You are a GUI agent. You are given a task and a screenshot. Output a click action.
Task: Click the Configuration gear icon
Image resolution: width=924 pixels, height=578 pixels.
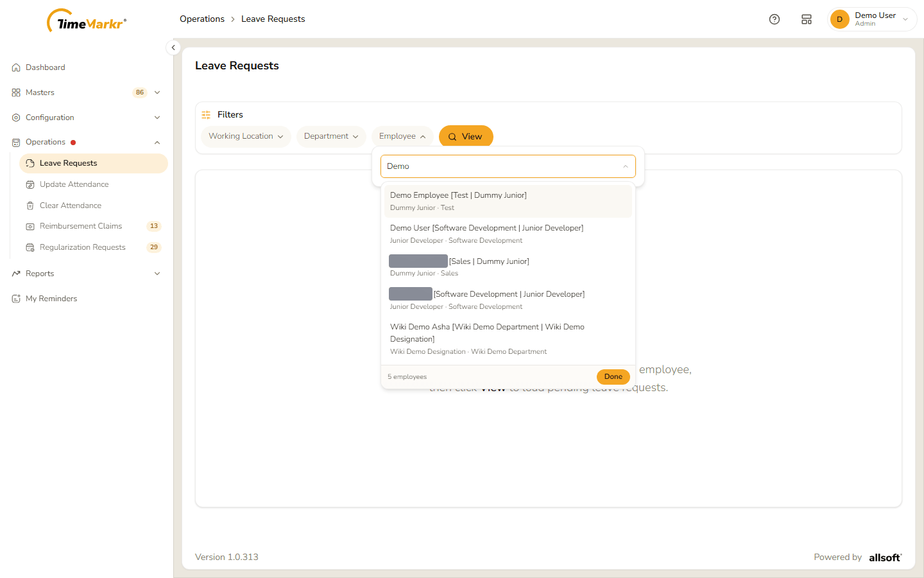pyautogui.click(x=16, y=118)
